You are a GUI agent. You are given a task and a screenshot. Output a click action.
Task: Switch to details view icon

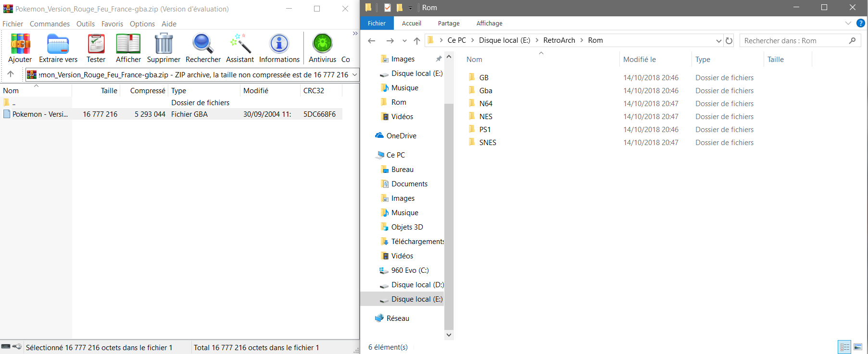(845, 347)
